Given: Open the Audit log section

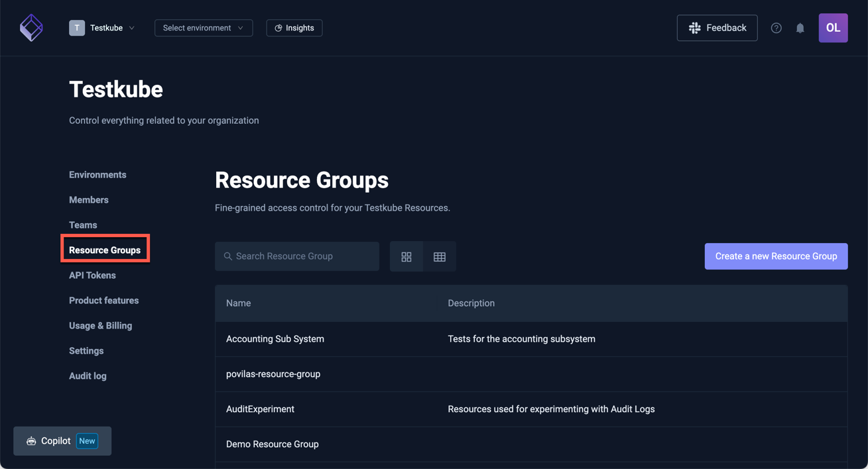Looking at the screenshot, I should click(x=88, y=376).
